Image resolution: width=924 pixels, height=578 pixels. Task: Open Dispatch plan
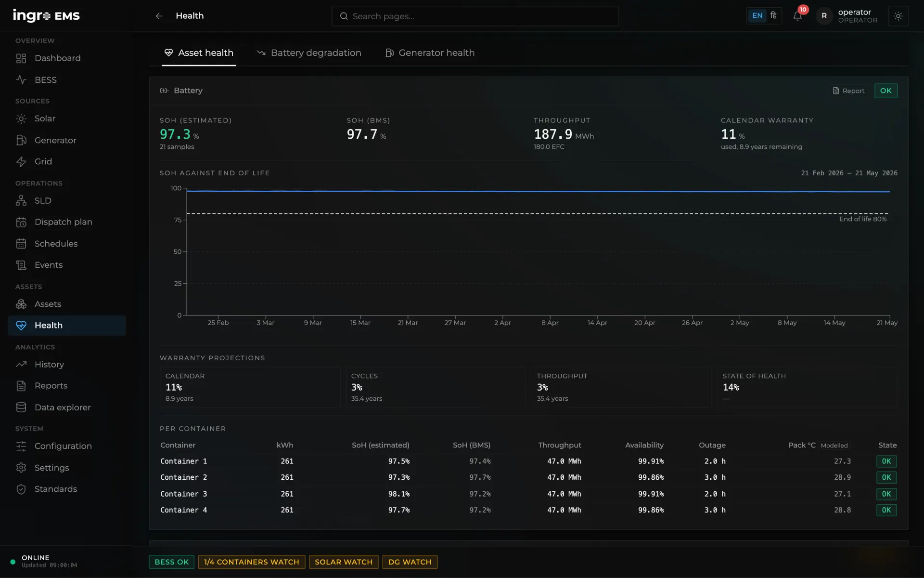point(67,222)
